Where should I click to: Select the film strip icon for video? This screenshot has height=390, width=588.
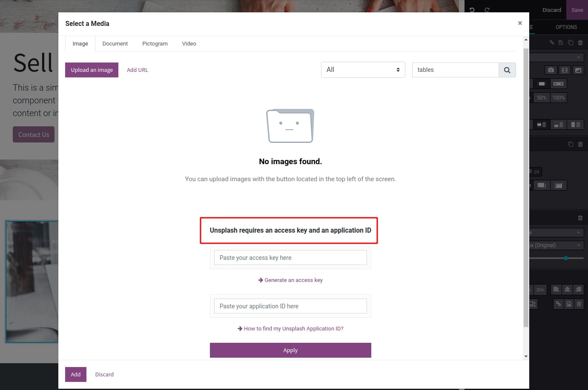[565, 70]
